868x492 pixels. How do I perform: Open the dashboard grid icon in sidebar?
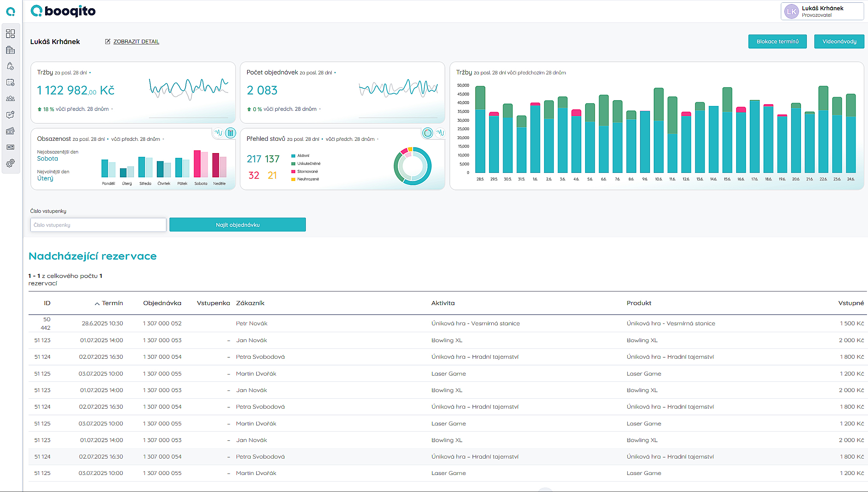point(11,34)
